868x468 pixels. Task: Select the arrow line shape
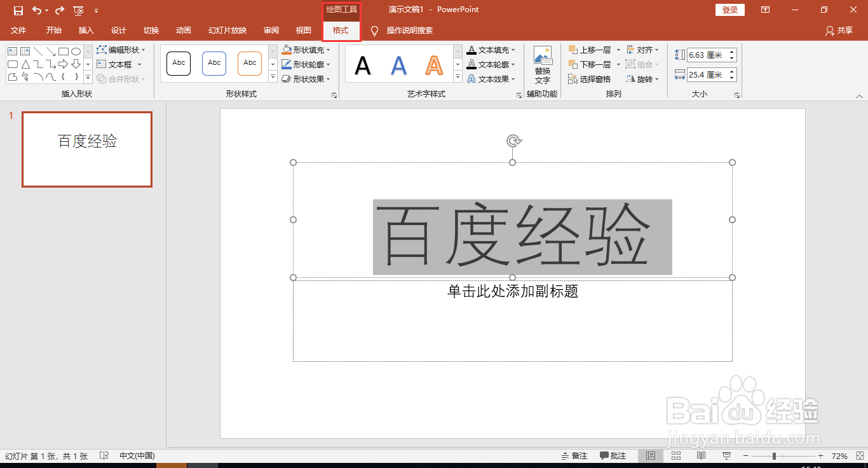[51, 51]
